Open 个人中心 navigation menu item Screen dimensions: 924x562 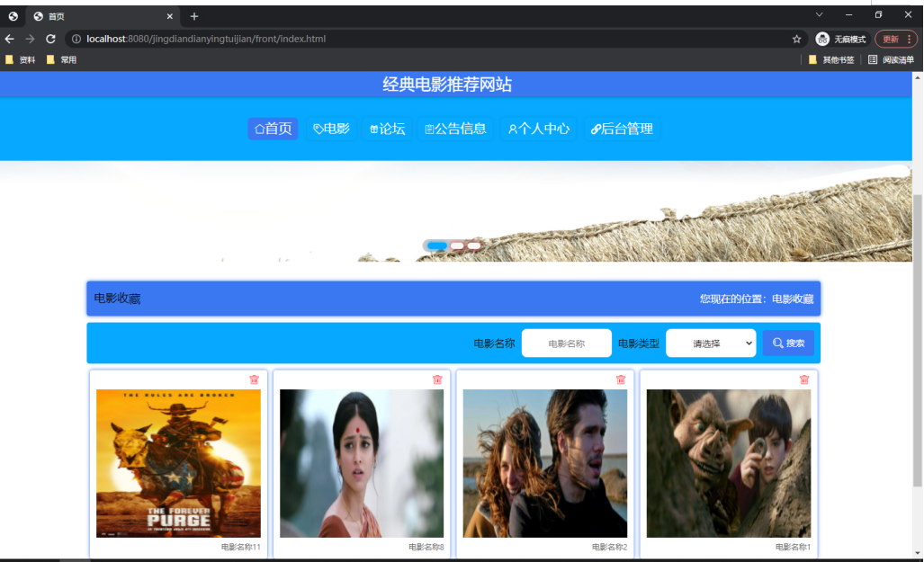coord(539,129)
